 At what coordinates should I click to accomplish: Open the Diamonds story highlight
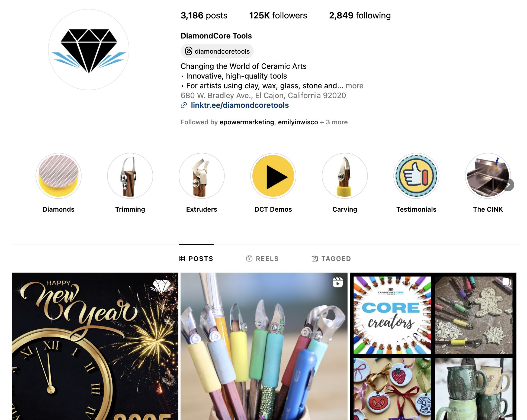pyautogui.click(x=58, y=176)
